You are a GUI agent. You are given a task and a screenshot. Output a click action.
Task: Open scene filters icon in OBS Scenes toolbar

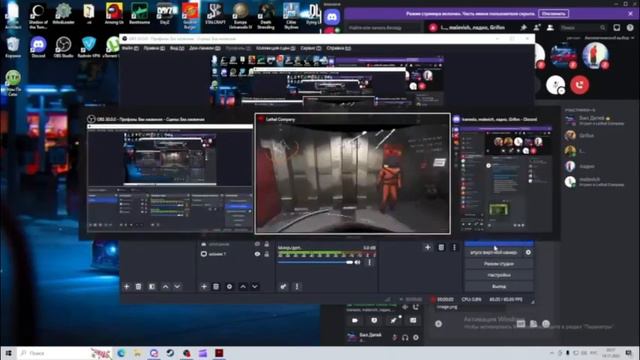tap(152, 287)
